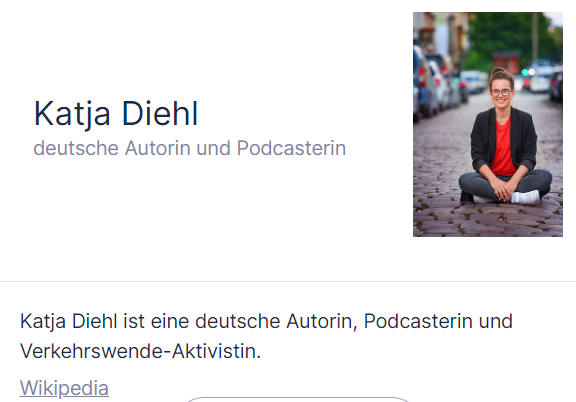
Task: Click the woman's glasses in the photo
Action: (501, 92)
